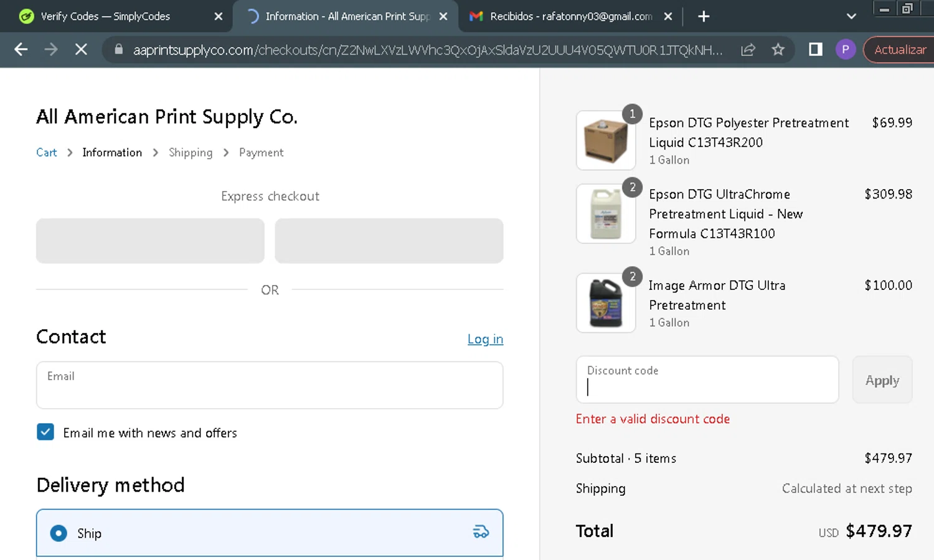Click the Shipping breadcrumb step
The image size is (934, 560).
[191, 152]
